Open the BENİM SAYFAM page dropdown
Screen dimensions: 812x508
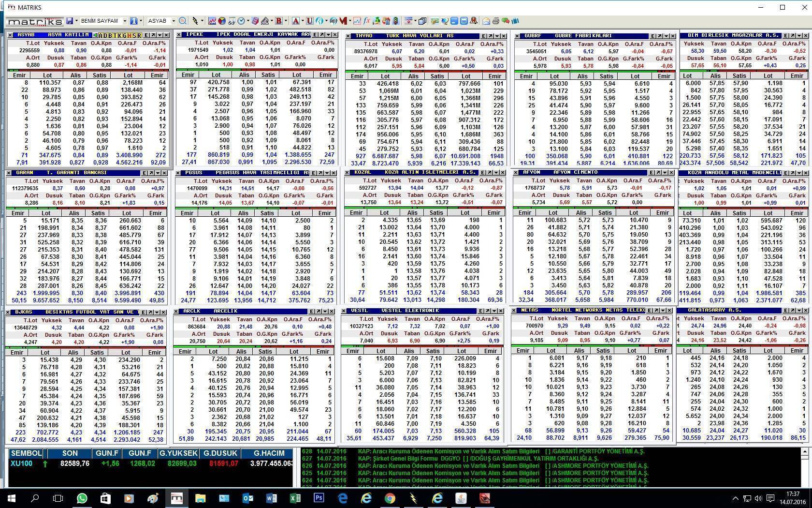(x=124, y=21)
